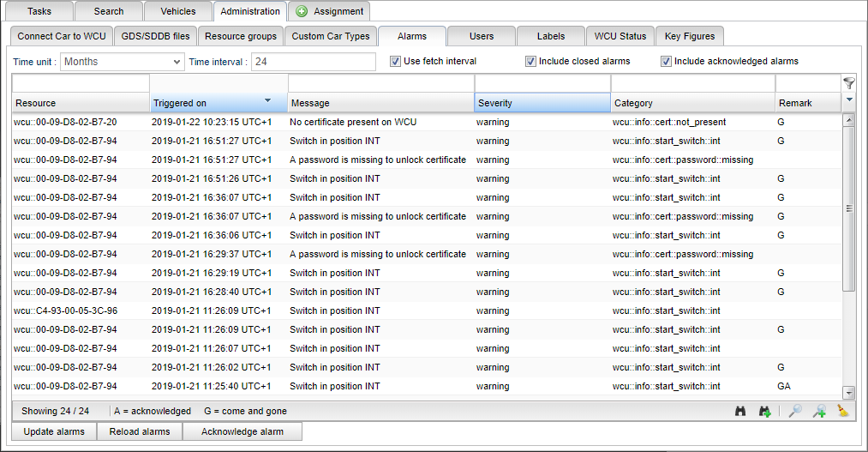Click the magnifier with green plus icon

pyautogui.click(x=819, y=412)
